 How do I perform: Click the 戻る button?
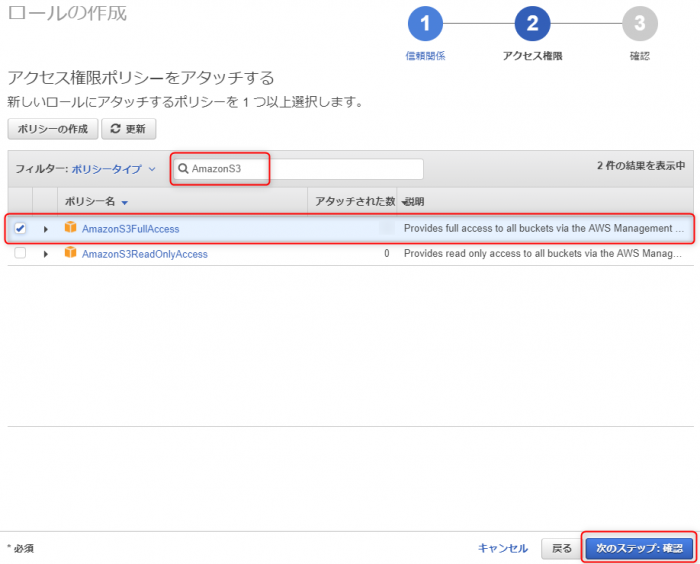[x=562, y=548]
